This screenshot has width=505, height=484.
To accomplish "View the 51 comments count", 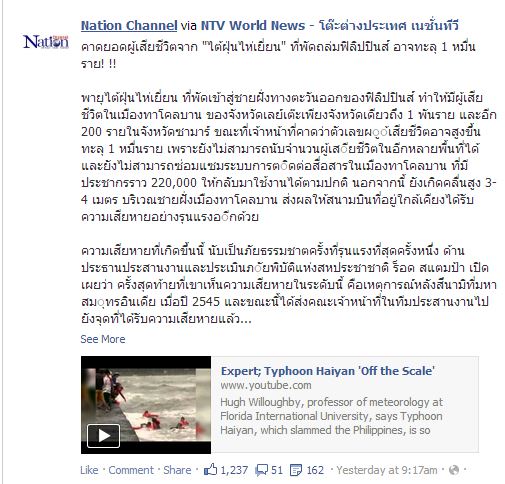I will point(277,470).
